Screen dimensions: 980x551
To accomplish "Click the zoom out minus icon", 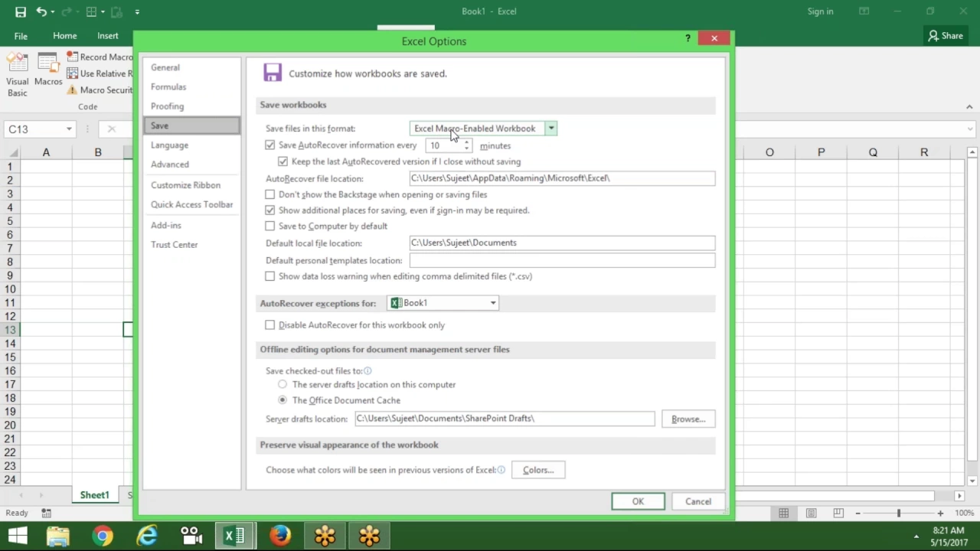I will click(857, 514).
